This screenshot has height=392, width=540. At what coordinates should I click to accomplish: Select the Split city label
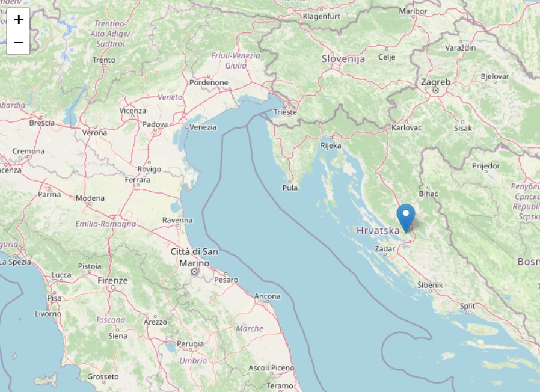(467, 306)
